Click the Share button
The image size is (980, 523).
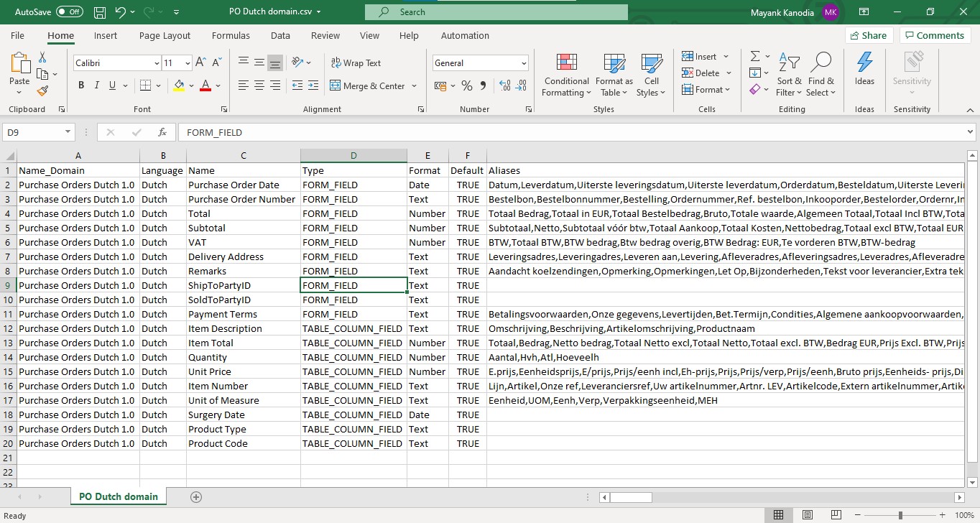(x=868, y=35)
